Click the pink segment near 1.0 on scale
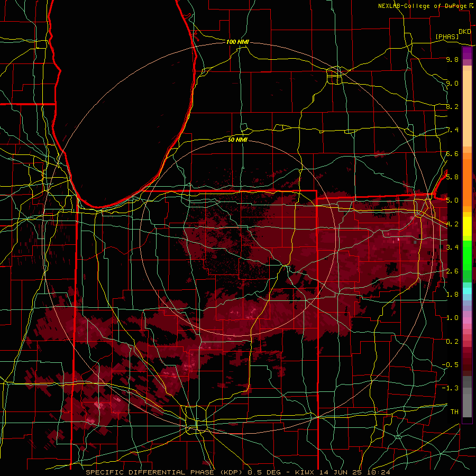 pos(467,321)
